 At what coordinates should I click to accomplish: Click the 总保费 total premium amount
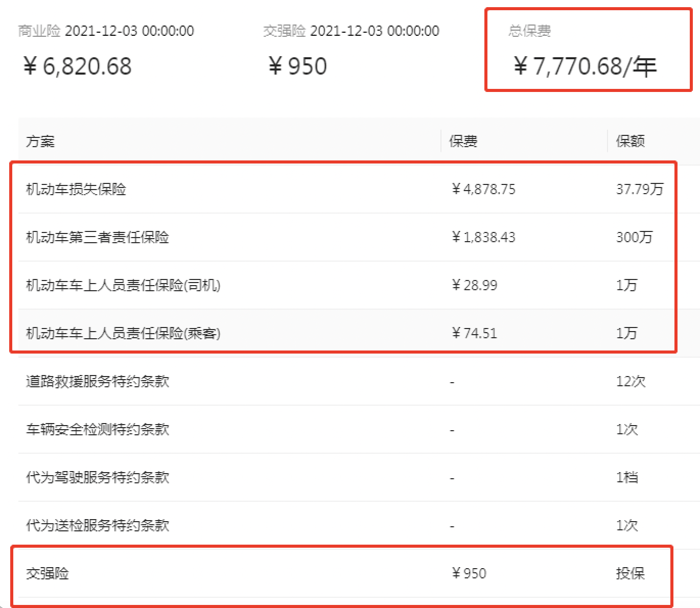point(585,67)
